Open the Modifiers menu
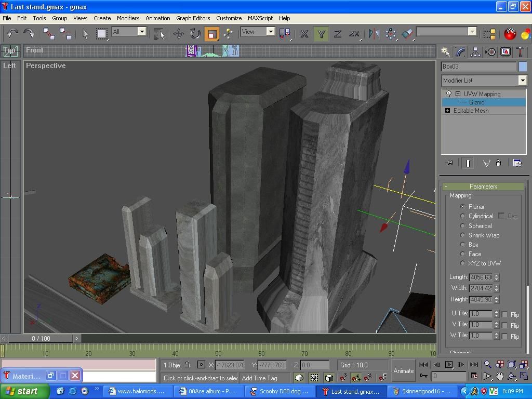The height and width of the screenshot is (399, 532). (x=128, y=18)
